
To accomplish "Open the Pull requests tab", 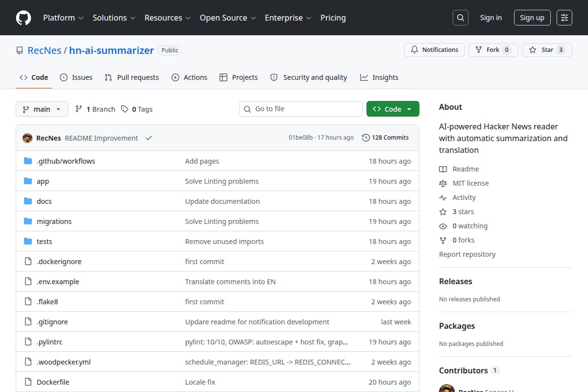I will pos(132,77).
